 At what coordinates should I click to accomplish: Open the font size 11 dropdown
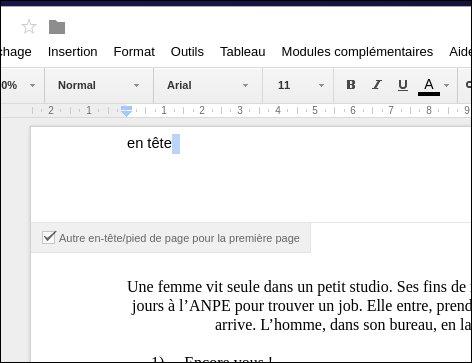(x=298, y=85)
